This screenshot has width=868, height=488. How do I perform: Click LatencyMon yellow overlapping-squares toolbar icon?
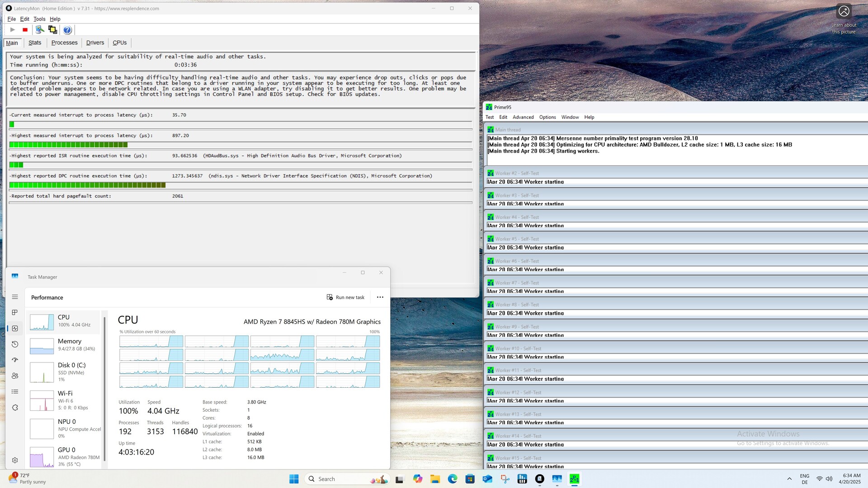point(53,30)
